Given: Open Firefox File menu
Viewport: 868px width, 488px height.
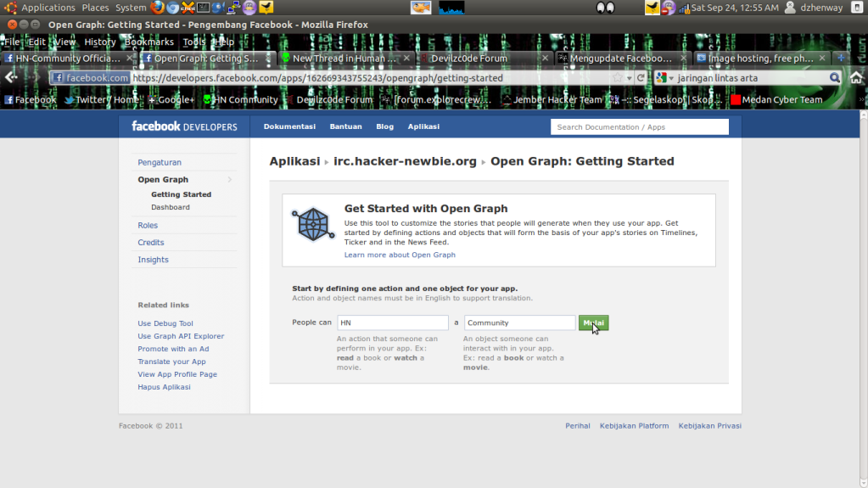Looking at the screenshot, I should pyautogui.click(x=12, y=42).
